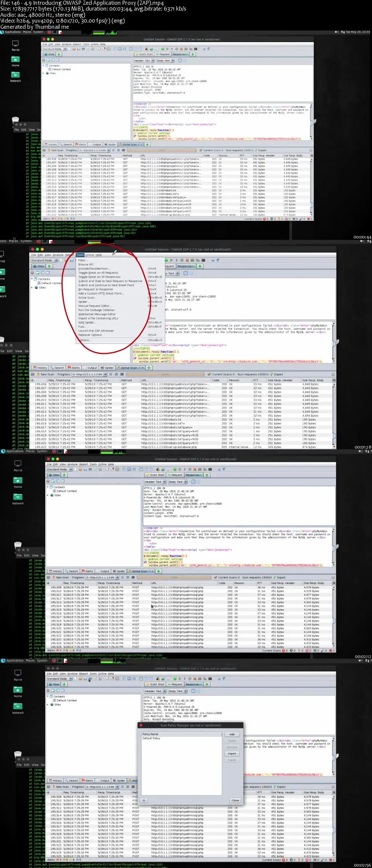Click Policy Name column header in dialog
This screenshot has width=372, height=868.
click(182, 734)
